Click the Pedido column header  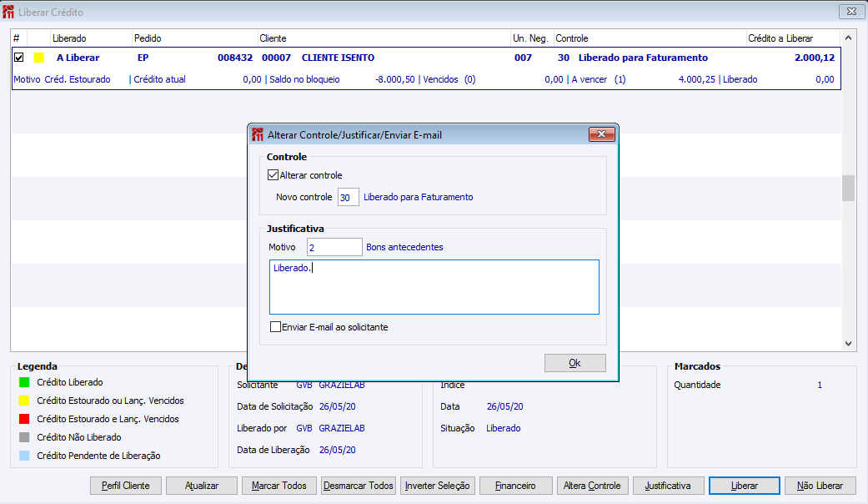coord(194,38)
